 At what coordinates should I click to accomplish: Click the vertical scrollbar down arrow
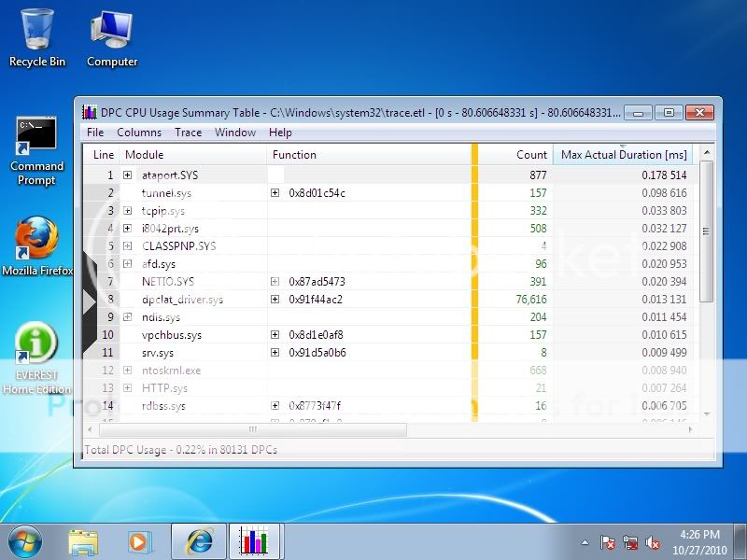[707, 414]
